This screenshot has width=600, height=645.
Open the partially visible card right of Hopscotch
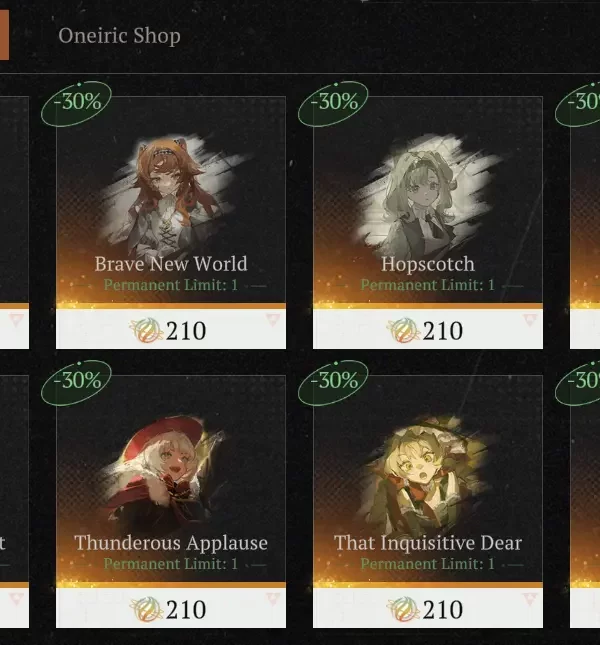(x=585, y=223)
